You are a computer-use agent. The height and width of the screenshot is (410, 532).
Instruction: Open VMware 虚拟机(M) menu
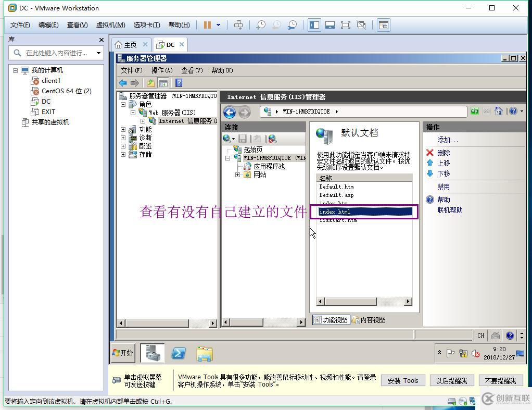(x=110, y=25)
